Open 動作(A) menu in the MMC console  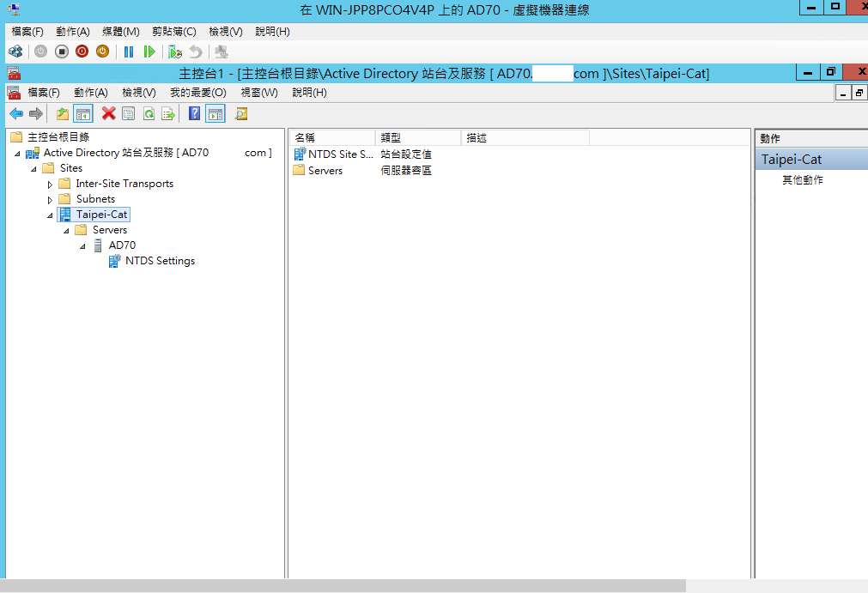(91, 93)
